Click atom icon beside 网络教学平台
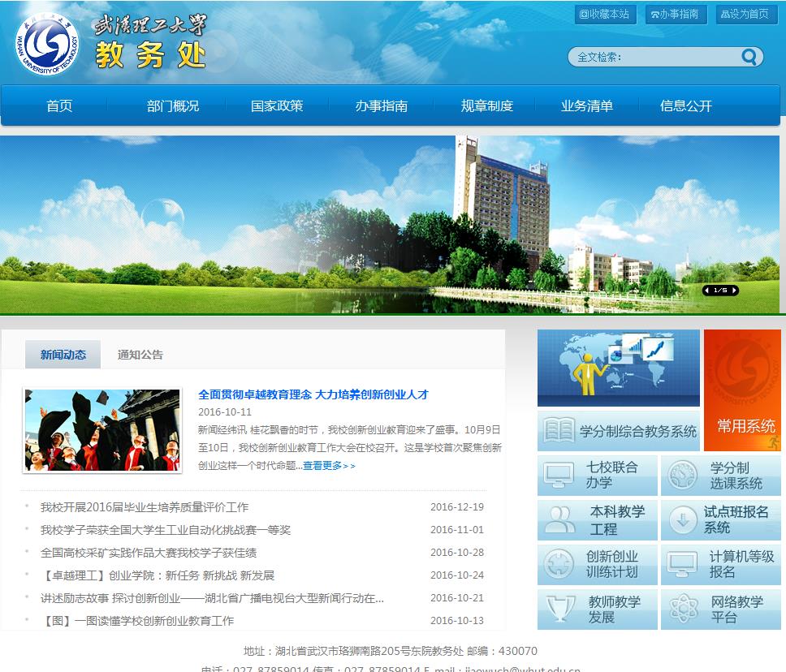Image resolution: width=786 pixels, height=672 pixels. pyautogui.click(x=685, y=609)
